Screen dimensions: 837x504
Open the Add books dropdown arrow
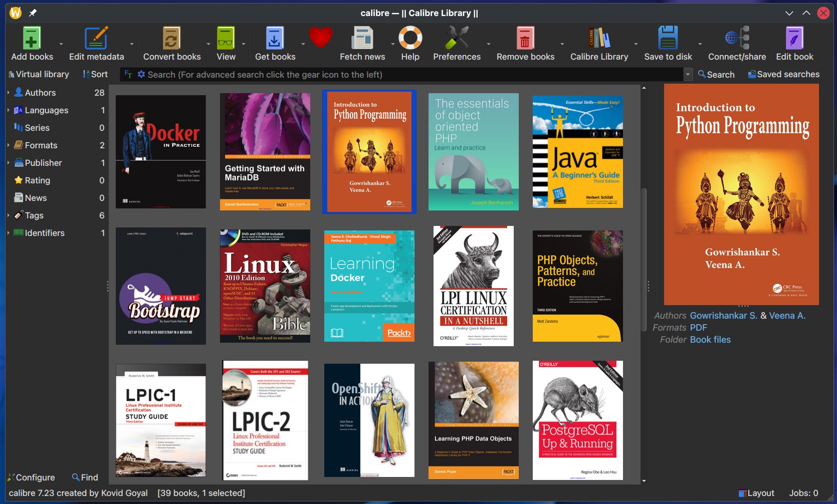(61, 44)
